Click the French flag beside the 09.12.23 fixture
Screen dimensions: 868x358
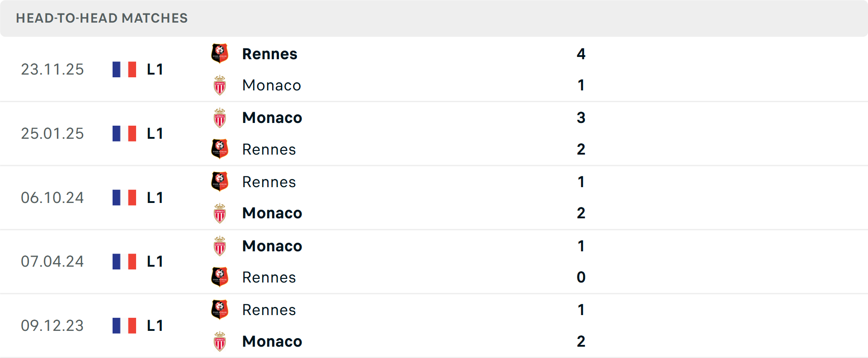[x=124, y=325]
